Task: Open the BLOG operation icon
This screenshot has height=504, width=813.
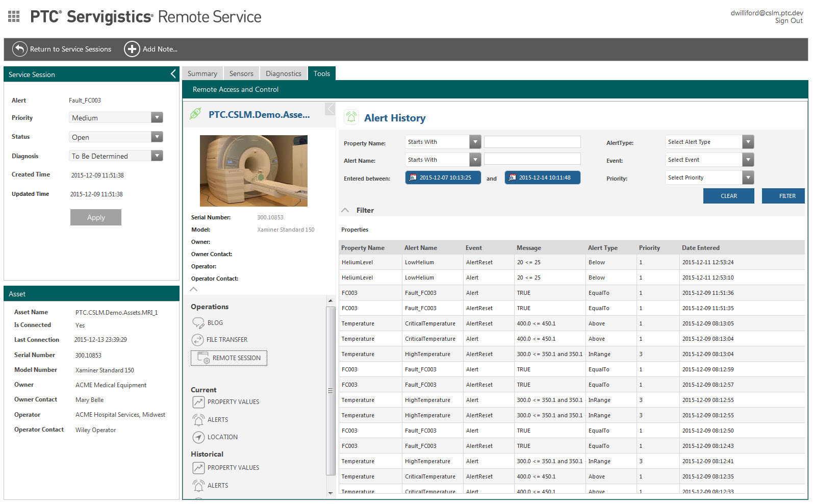Action: click(x=198, y=323)
